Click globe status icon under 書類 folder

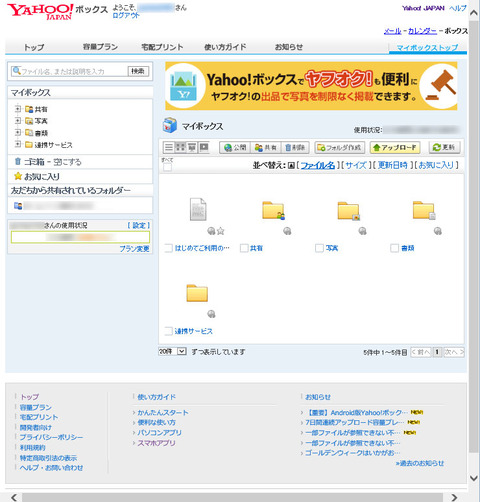pos(438,231)
